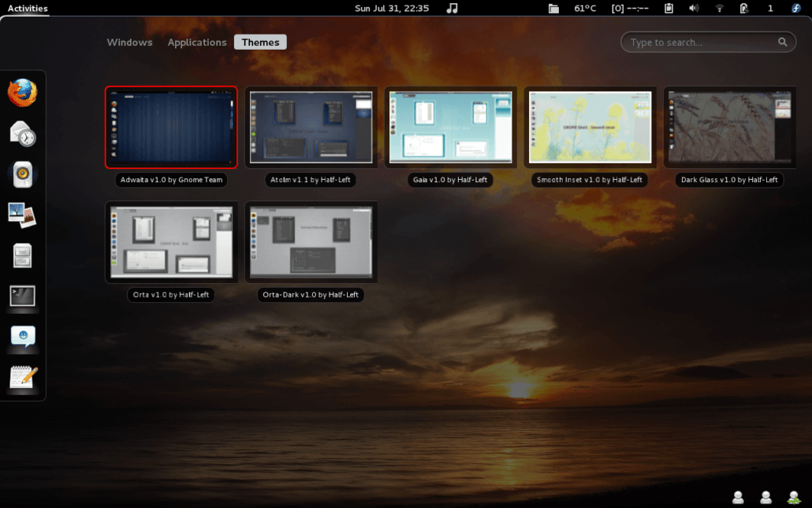
Task: Open the date and time menu
Action: pyautogui.click(x=392, y=9)
